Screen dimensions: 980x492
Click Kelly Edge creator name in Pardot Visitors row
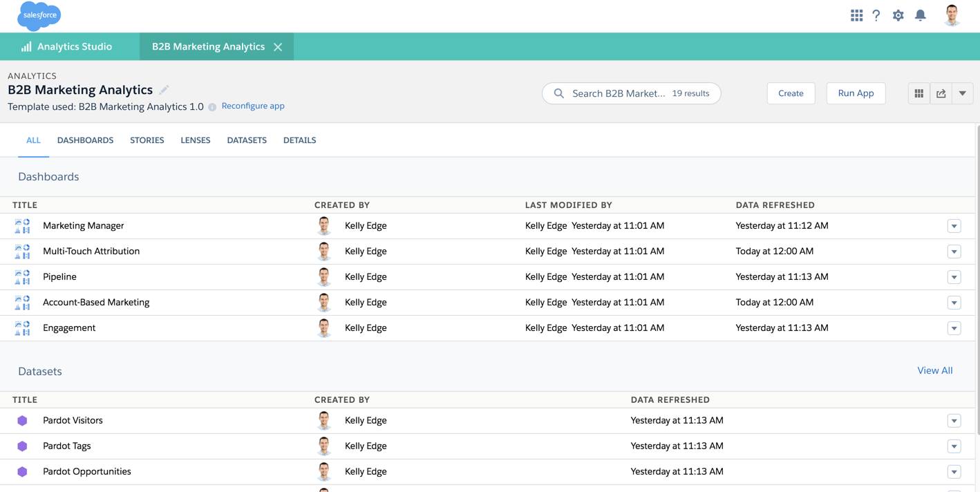tap(366, 421)
